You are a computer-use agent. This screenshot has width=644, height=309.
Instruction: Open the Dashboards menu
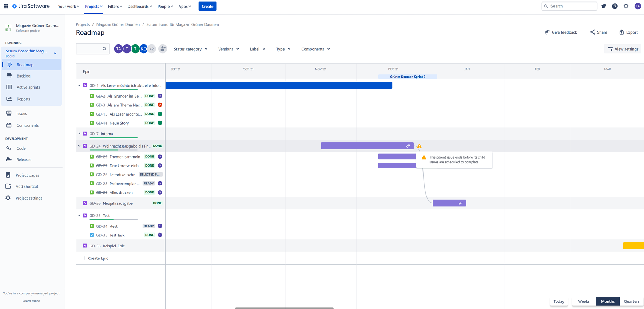[x=140, y=6]
